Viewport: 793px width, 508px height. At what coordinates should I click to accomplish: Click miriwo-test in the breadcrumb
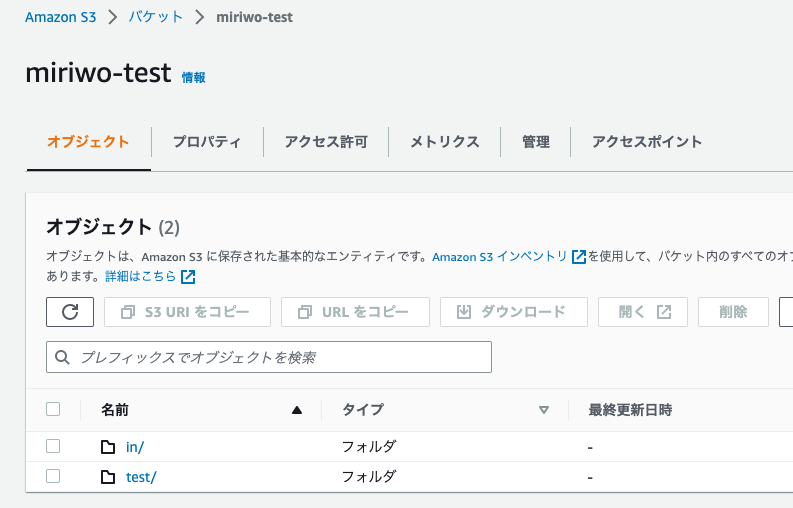(x=254, y=17)
